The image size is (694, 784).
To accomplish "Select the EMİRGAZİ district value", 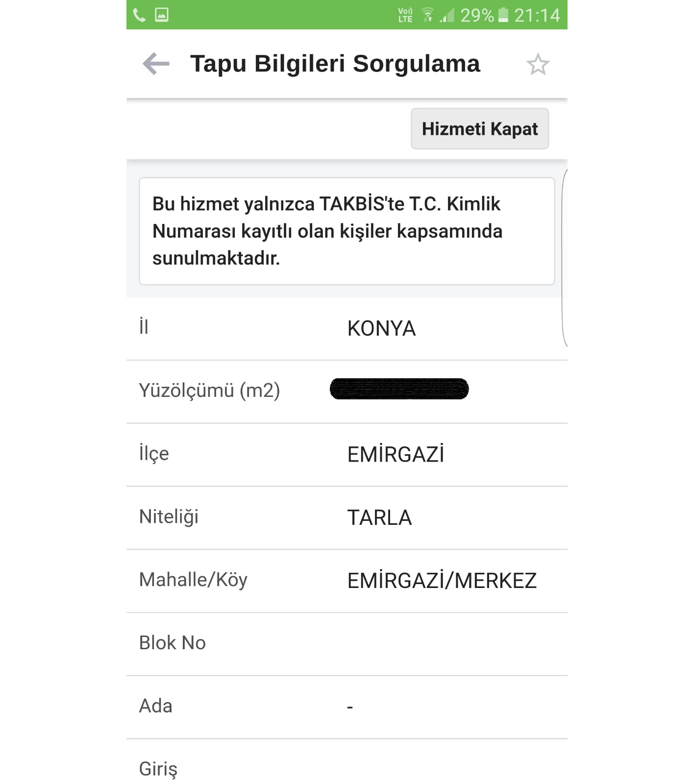I will (x=396, y=454).
